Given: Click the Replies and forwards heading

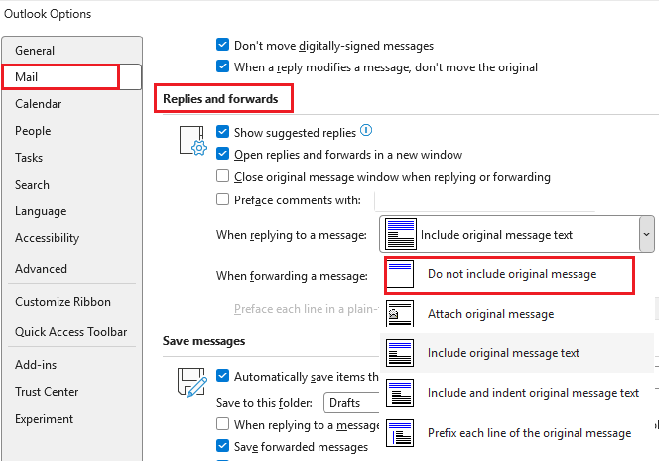Looking at the screenshot, I should [x=221, y=99].
